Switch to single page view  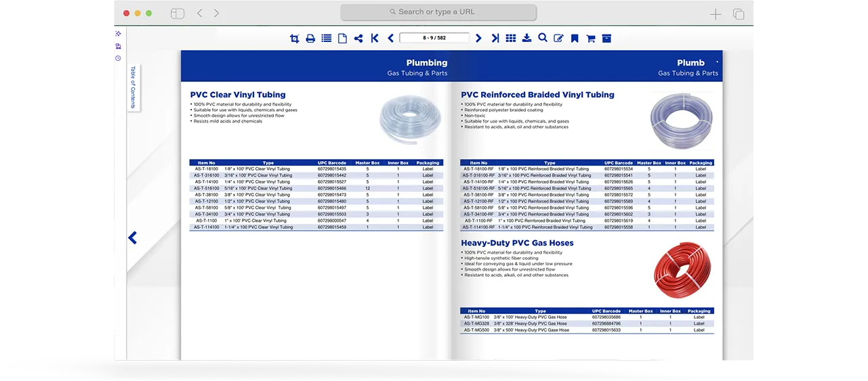[x=343, y=39]
